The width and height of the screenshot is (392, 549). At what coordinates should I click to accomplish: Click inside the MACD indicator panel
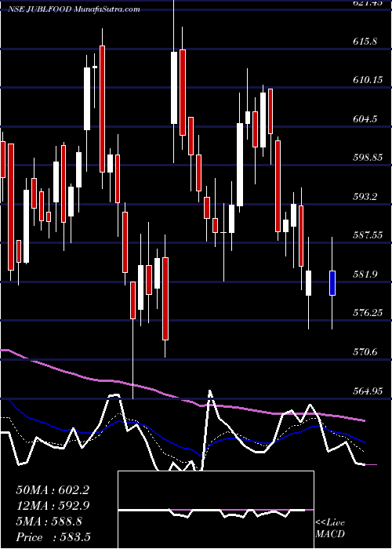click(x=216, y=510)
